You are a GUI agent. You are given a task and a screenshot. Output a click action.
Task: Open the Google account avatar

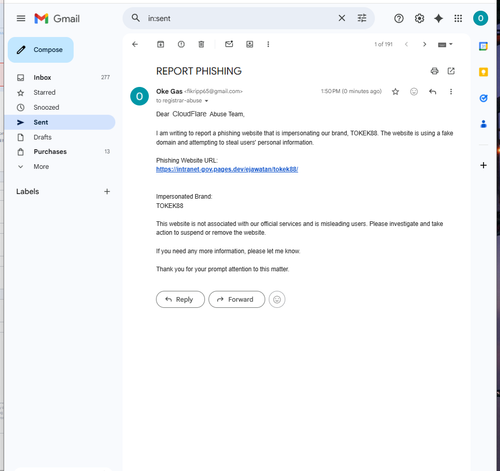coord(480,18)
